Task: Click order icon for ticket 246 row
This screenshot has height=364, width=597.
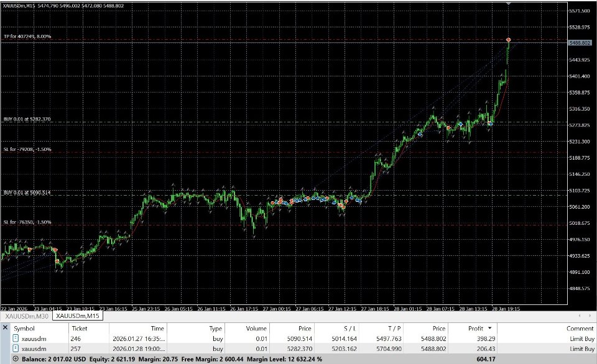Action: pos(16,338)
